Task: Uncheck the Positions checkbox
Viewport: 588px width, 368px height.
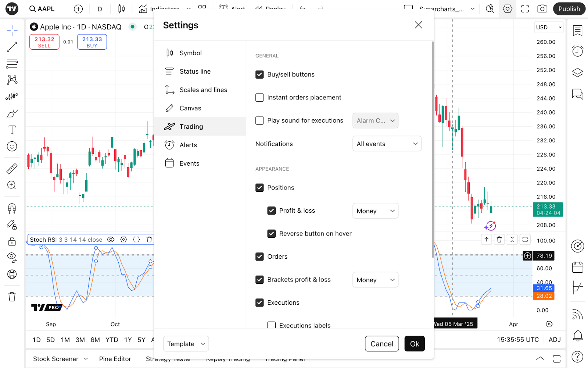Action: tap(259, 188)
